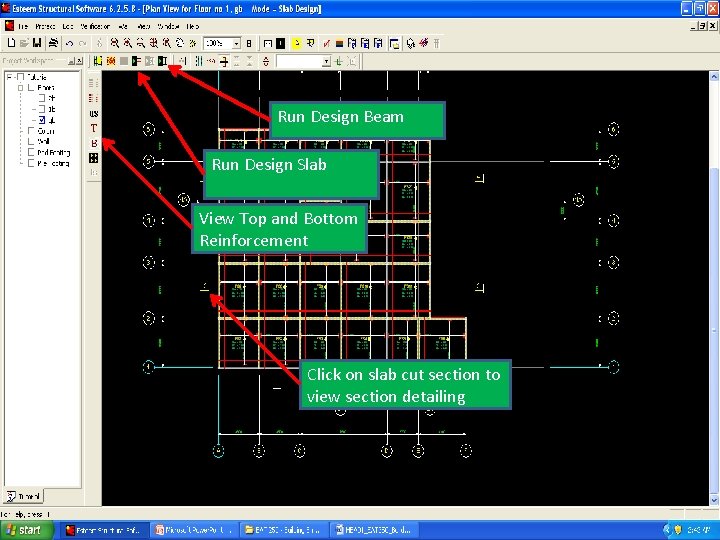This screenshot has height=540, width=720.
Task: Collapse the Tutorial root tree node
Action: tap(10, 77)
